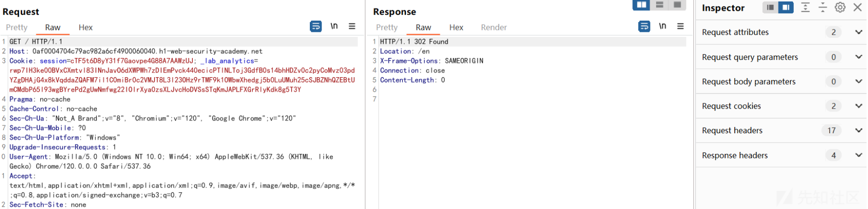The width and height of the screenshot is (868, 209).
Task: Switch Request view to Hex tab
Action: pyautogui.click(x=86, y=28)
